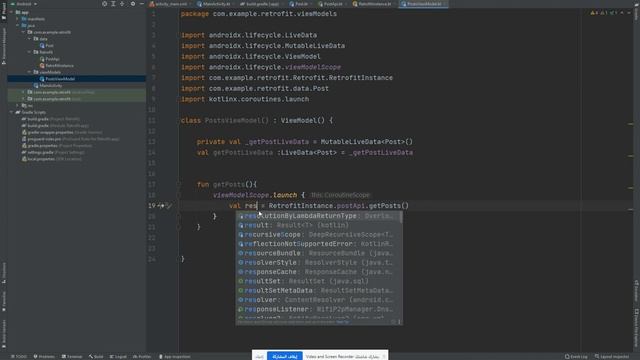
Task: Click the expand all icon in project panel
Action: tap(113, 4)
